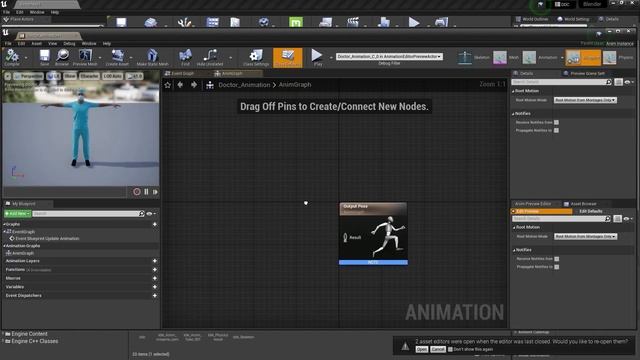Click the plus icon next to Animation Layers
Image resolution: width=640 pixels, height=360 pixels.
(155, 261)
